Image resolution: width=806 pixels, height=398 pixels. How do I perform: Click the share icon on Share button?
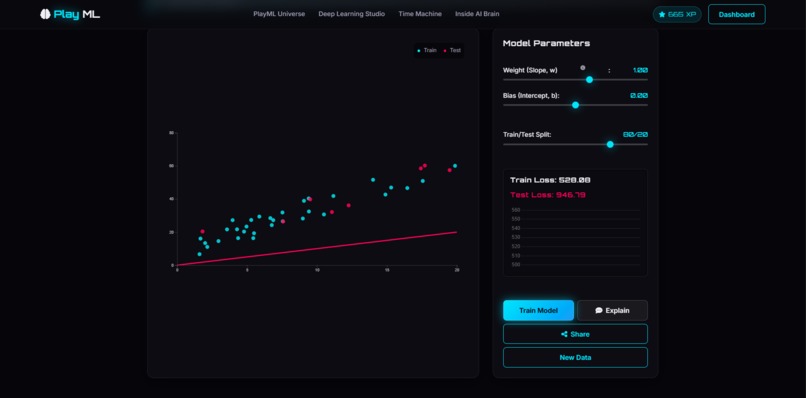[x=564, y=334]
